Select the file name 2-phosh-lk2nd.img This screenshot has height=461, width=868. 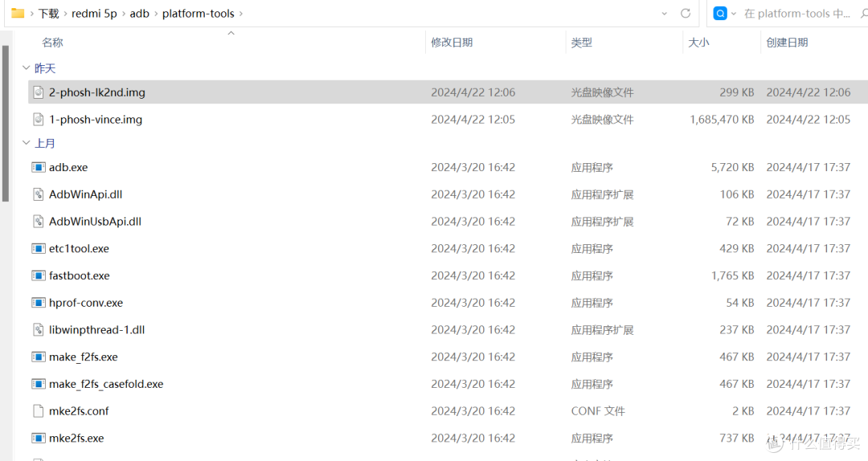pyautogui.click(x=97, y=92)
